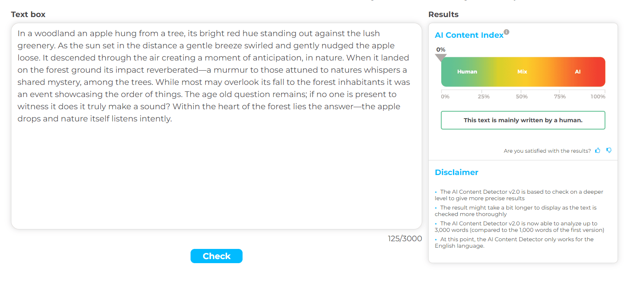
Task: Click the AI zone of the gradient bar
Action: coord(577,72)
